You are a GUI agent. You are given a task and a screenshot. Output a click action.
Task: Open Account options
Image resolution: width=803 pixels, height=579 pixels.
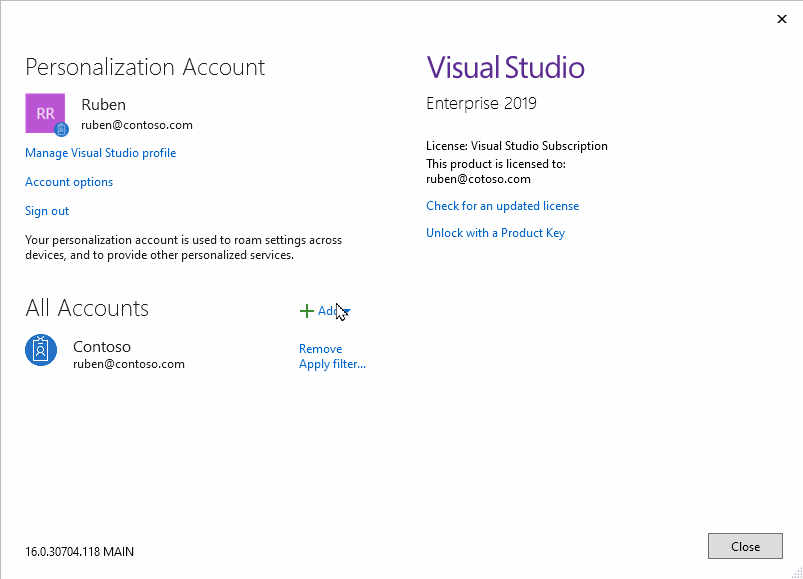(x=68, y=182)
